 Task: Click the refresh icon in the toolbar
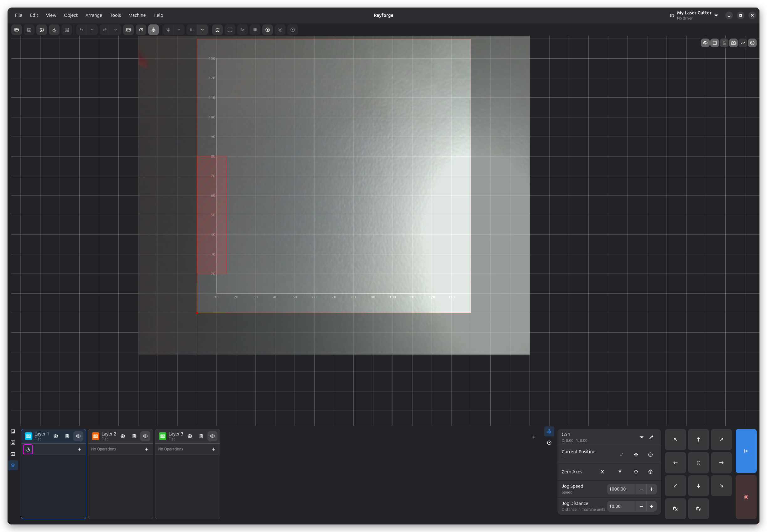point(141,30)
